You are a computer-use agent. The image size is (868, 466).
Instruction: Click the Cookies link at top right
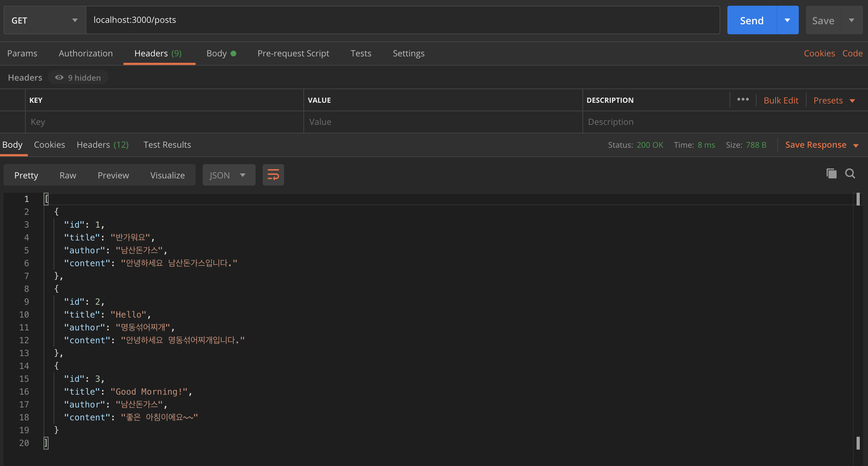(x=819, y=54)
